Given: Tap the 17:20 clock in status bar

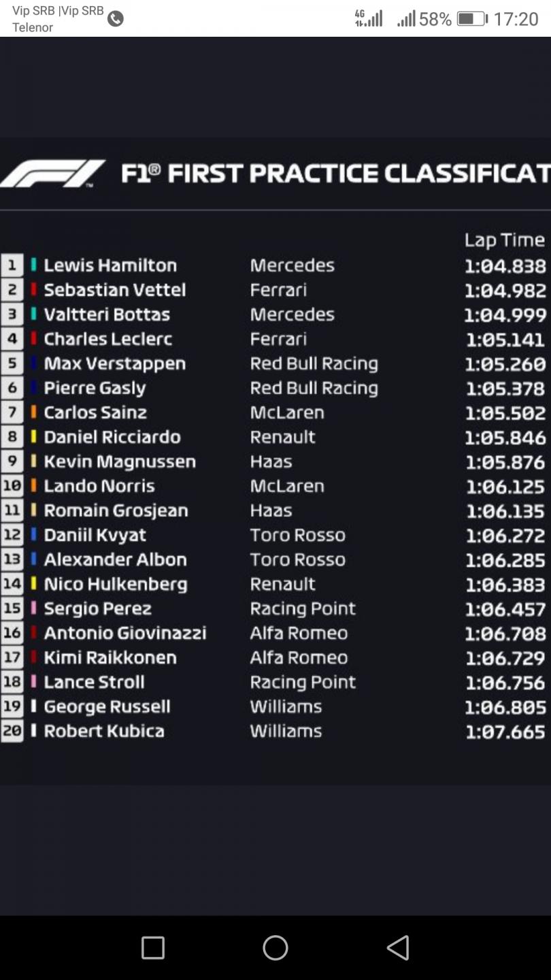Looking at the screenshot, I should [x=516, y=19].
